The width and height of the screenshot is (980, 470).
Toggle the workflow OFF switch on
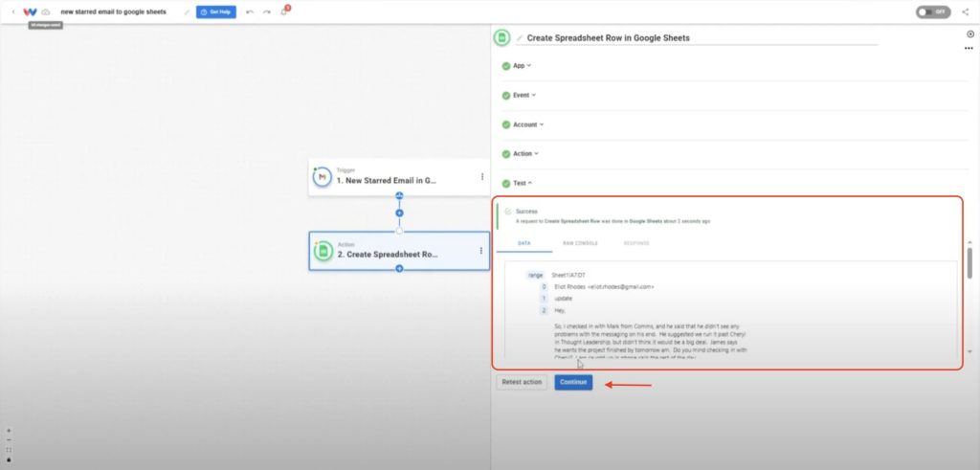[x=933, y=11]
